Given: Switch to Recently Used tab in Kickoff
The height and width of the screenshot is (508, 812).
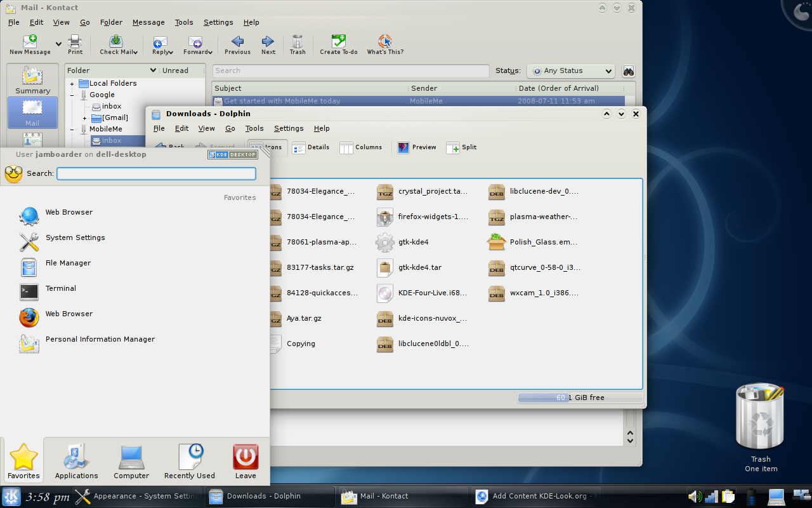Looking at the screenshot, I should coord(190,462).
